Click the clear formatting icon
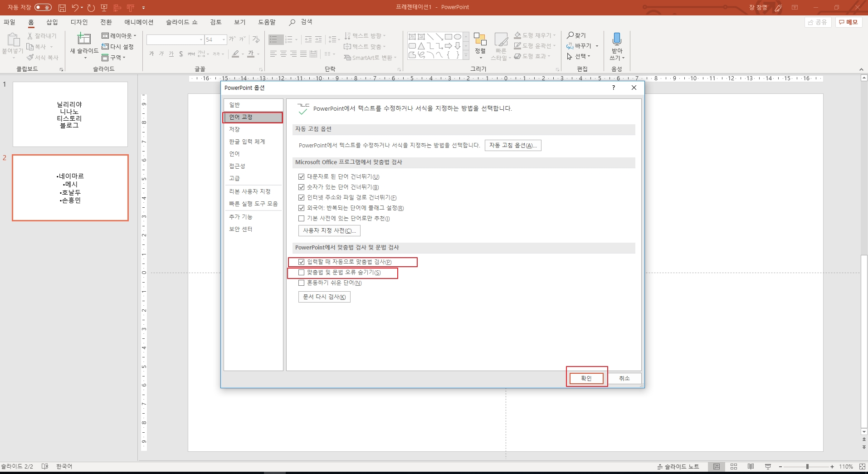868x474 pixels. pyautogui.click(x=256, y=39)
